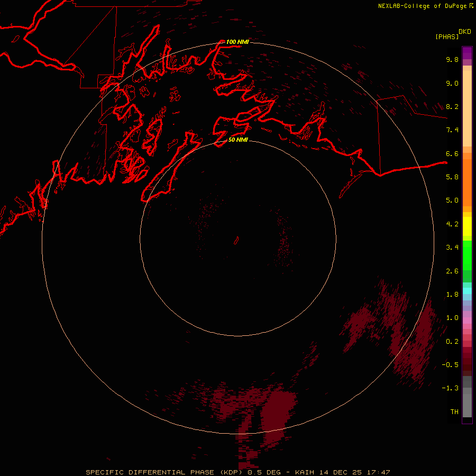The height and width of the screenshot is (476, 476).
Task: Click the DKD units label above legend
Action: [x=465, y=32]
